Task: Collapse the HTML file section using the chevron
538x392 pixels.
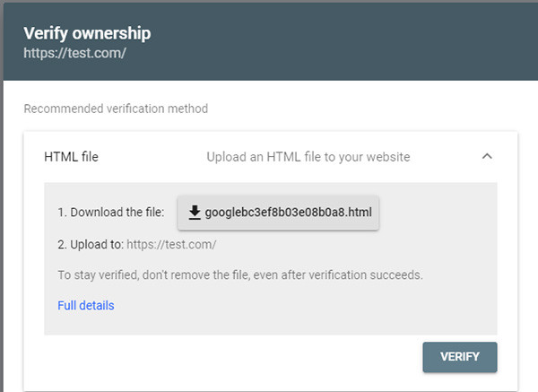Action: [487, 156]
